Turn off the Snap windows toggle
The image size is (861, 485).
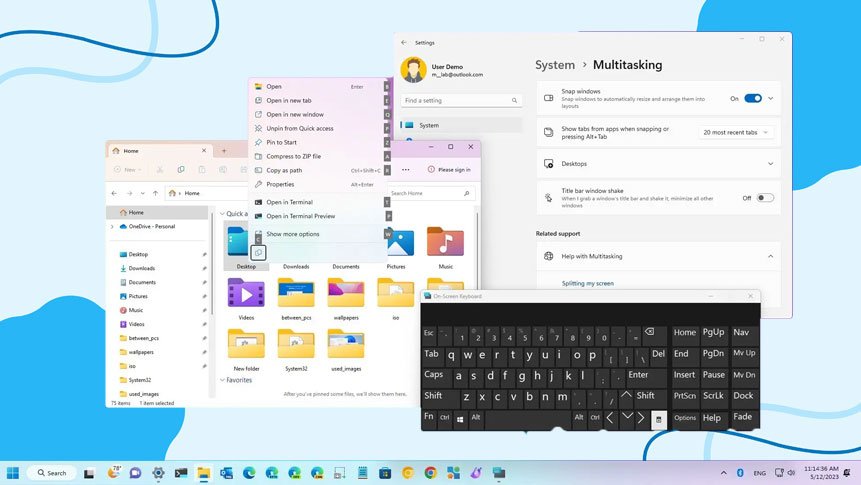[x=753, y=99]
